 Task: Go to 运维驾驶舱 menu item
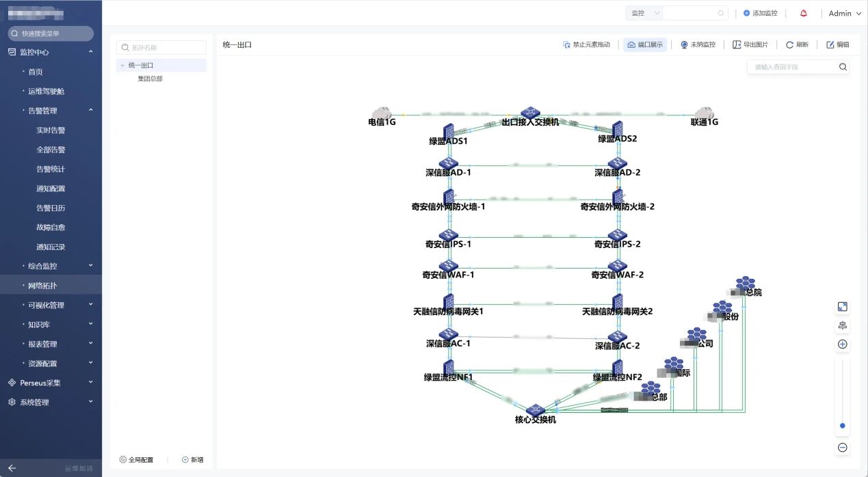click(46, 91)
